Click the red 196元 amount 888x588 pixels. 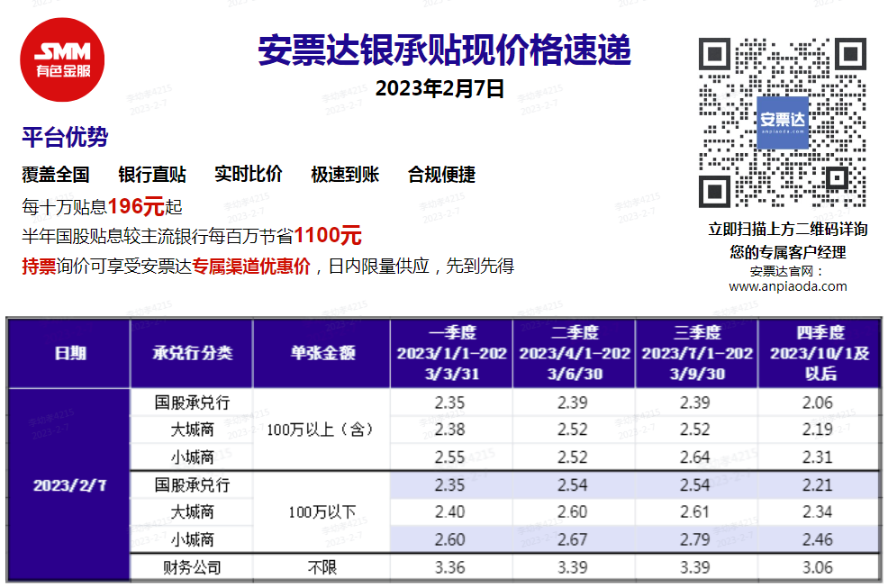click(136, 207)
